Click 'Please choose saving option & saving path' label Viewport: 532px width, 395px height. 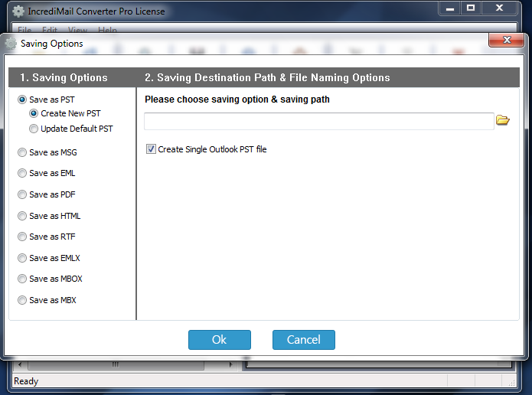pos(237,100)
